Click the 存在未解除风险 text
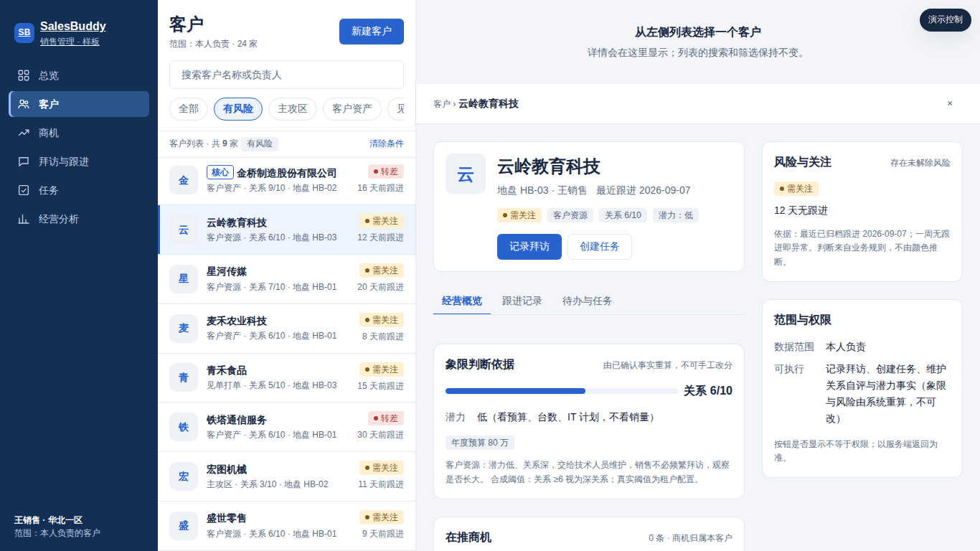Viewport: 980px width, 551px height. 920,163
